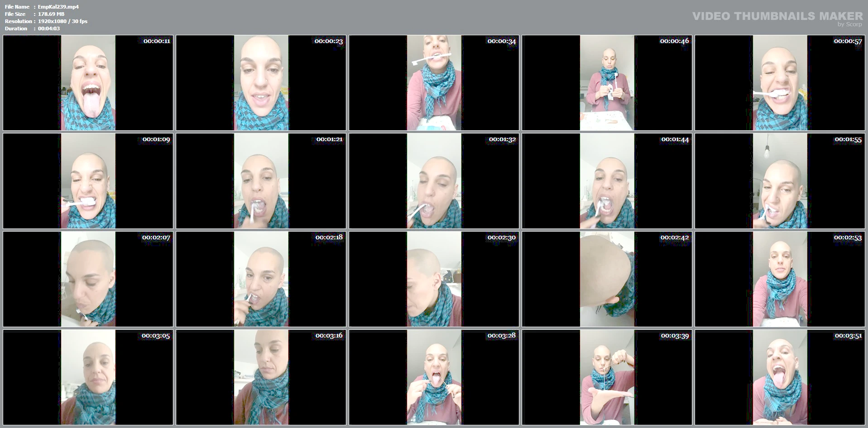
Task: Open the thumbnail at 00:01:21
Action: point(261,181)
